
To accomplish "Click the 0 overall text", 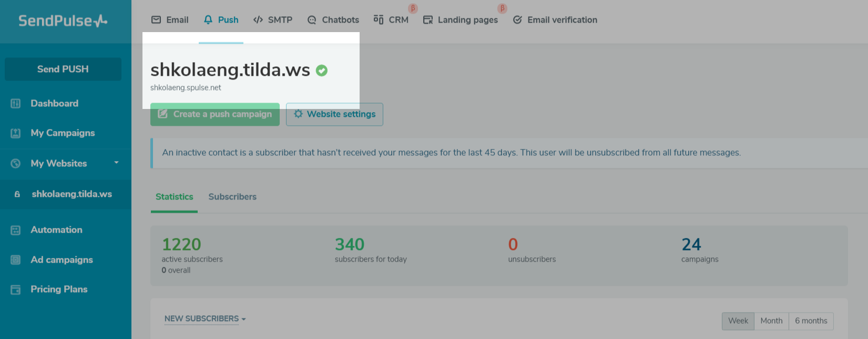I will pyautogui.click(x=176, y=271).
